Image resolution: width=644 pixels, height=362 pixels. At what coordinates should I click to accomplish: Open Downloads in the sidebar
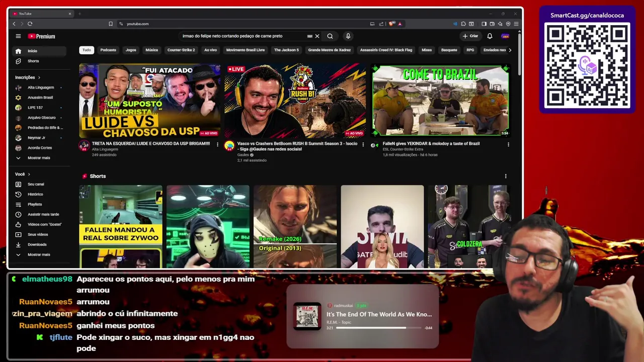coord(40,244)
